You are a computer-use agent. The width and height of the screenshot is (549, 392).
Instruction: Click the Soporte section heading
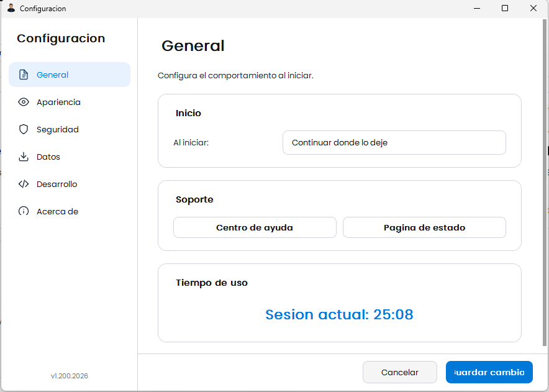[x=194, y=199]
